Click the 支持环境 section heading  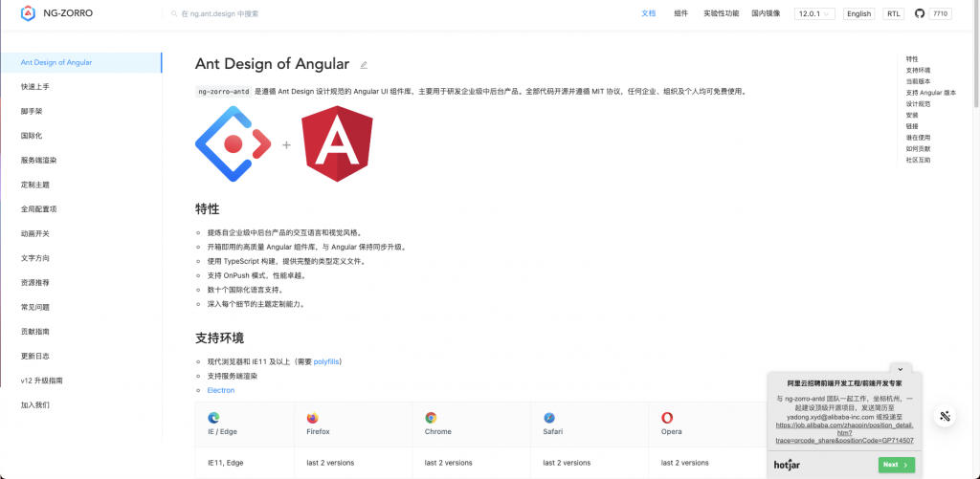tap(219, 337)
